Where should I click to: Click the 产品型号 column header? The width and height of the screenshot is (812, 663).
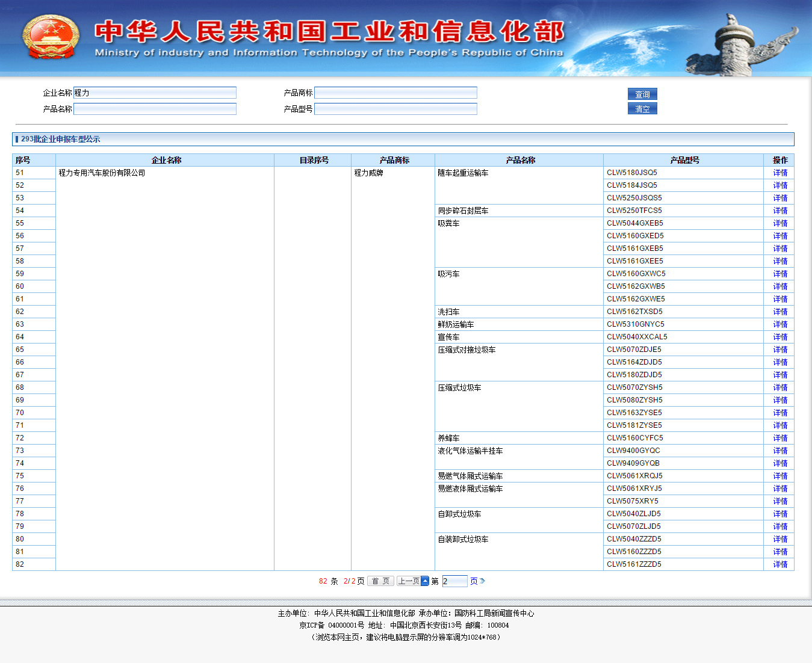(684, 160)
